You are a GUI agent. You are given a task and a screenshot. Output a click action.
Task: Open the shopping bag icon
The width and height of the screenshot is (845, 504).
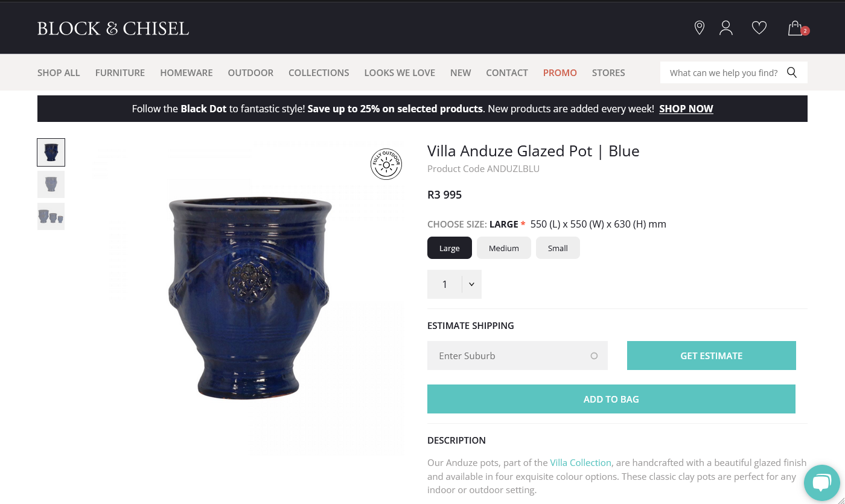point(796,28)
